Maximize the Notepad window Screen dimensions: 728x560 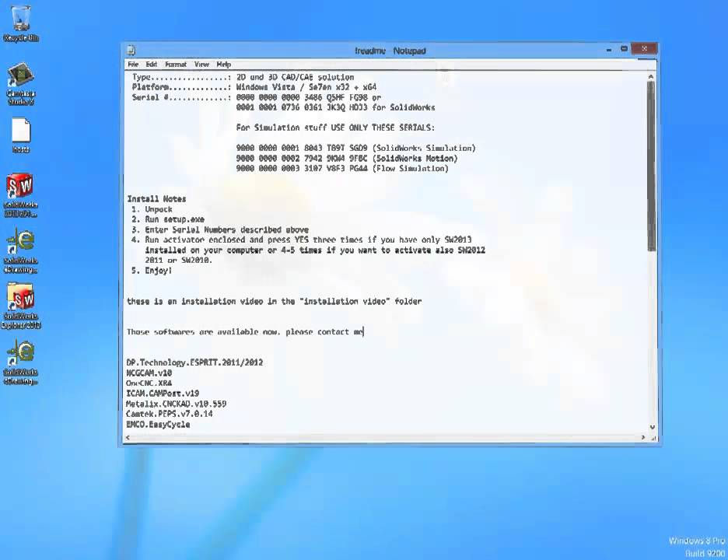(624, 49)
